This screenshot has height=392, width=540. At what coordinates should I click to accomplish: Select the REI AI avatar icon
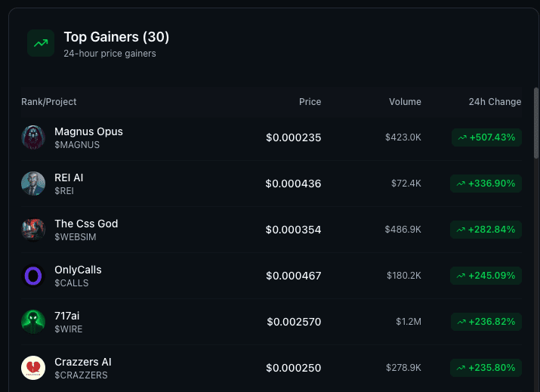tap(33, 184)
